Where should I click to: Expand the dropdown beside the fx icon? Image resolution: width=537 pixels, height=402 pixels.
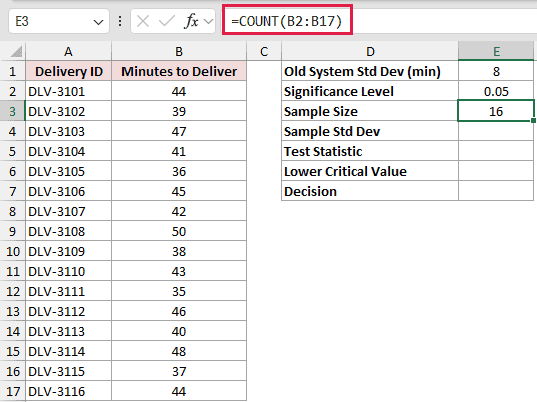click(209, 22)
